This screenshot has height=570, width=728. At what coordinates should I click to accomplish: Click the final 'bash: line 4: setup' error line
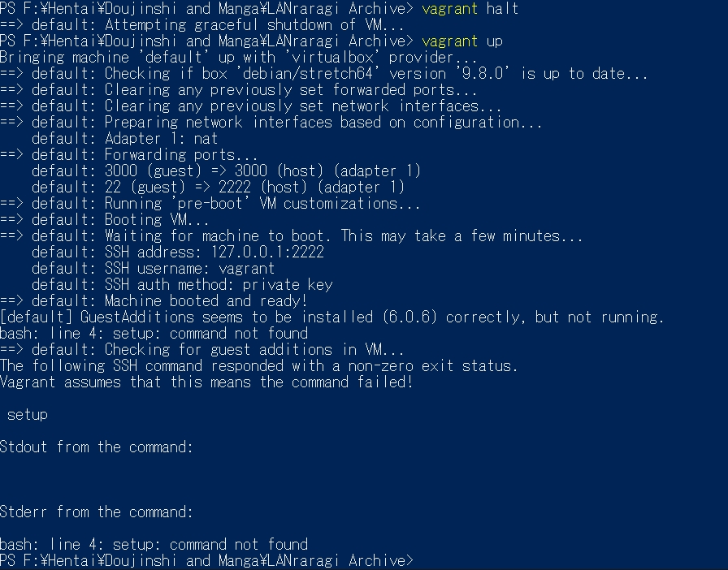point(154,544)
